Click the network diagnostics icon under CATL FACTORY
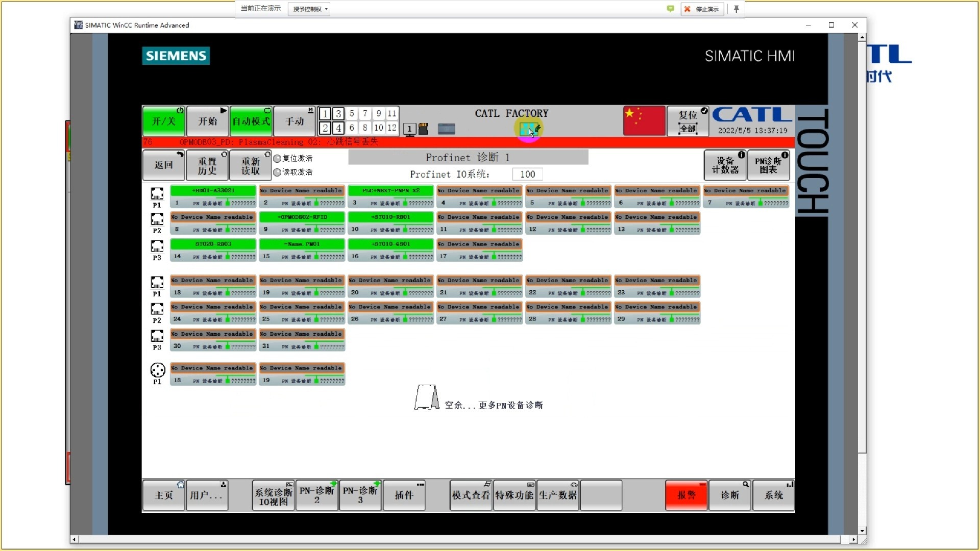 click(x=529, y=129)
